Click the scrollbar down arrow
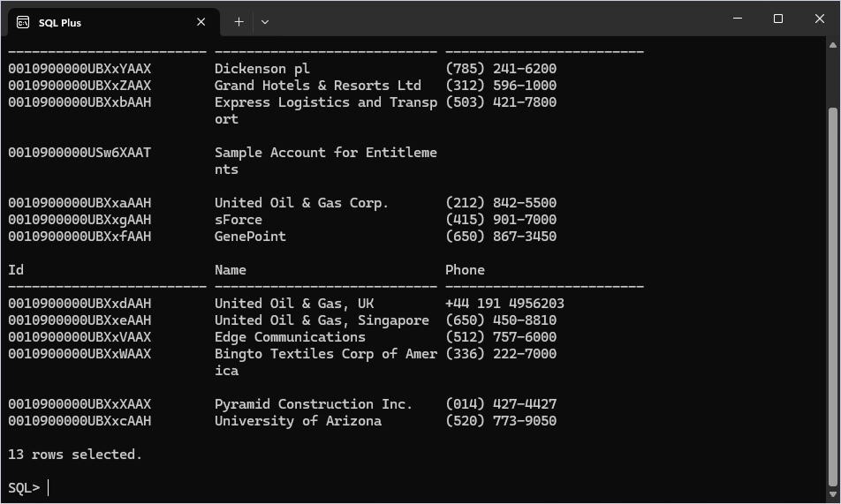The height and width of the screenshot is (504, 841). coord(833,494)
